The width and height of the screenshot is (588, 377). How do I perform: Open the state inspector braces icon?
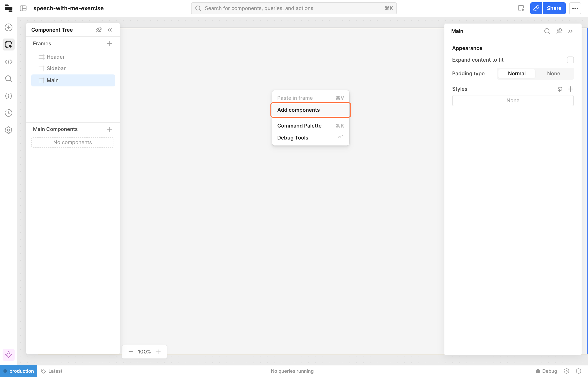pos(9,96)
